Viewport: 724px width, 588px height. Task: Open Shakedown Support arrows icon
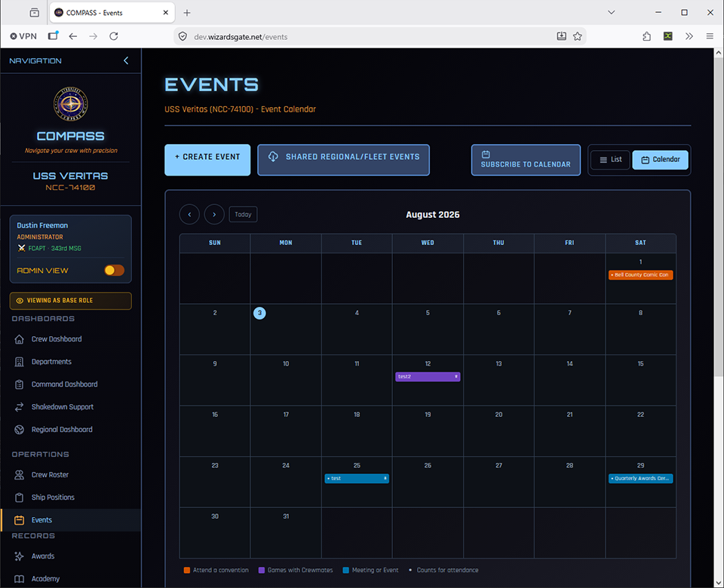pos(19,407)
